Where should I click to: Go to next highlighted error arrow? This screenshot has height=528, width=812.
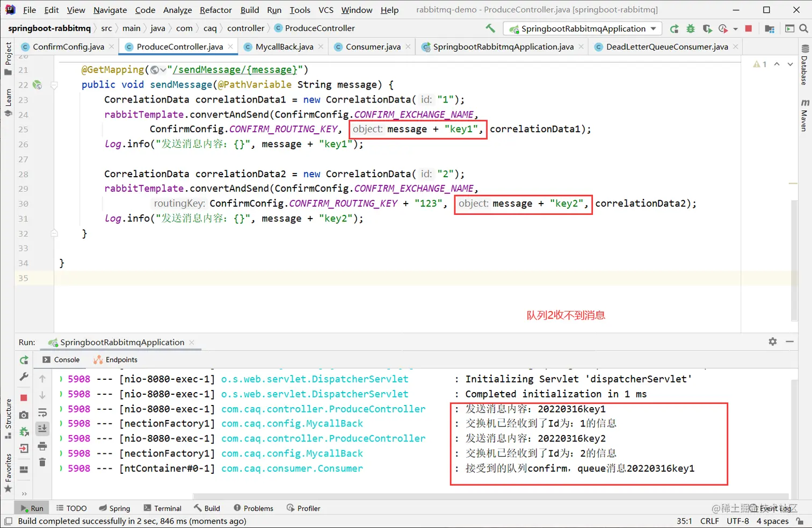click(790, 64)
